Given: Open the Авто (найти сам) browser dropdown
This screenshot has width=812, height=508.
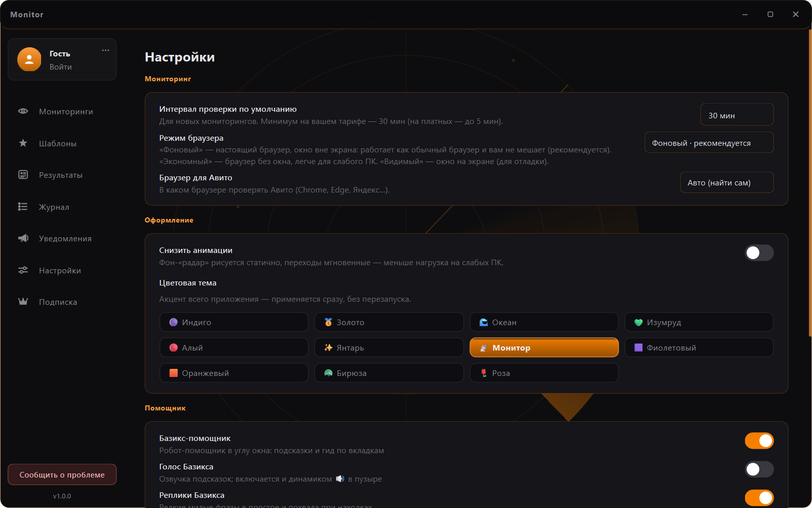Looking at the screenshot, I should point(727,182).
